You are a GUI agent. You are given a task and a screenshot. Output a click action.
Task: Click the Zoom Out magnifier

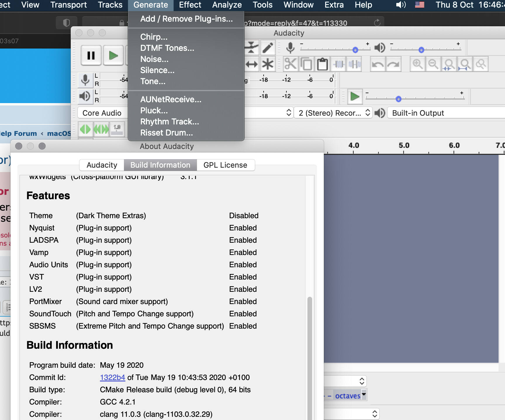coord(433,64)
